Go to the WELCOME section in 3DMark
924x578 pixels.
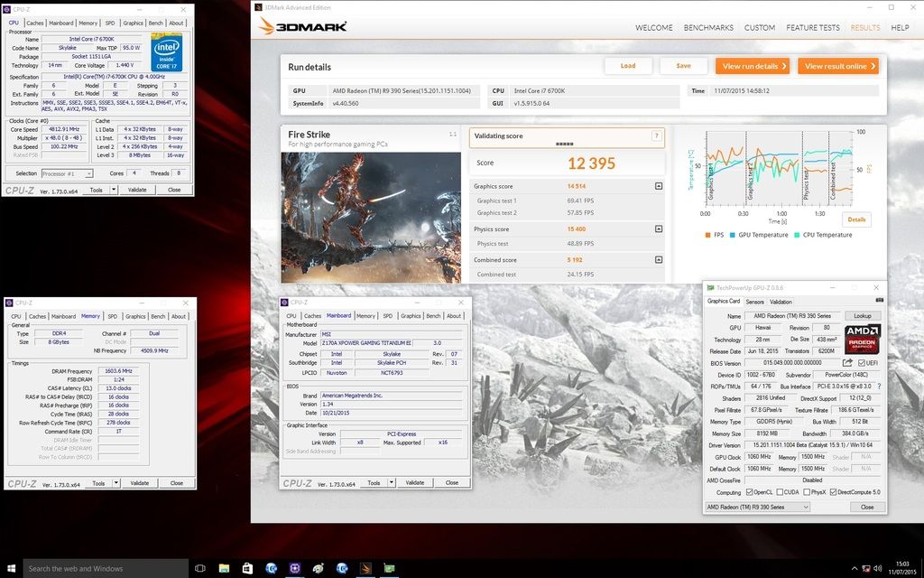[653, 28]
